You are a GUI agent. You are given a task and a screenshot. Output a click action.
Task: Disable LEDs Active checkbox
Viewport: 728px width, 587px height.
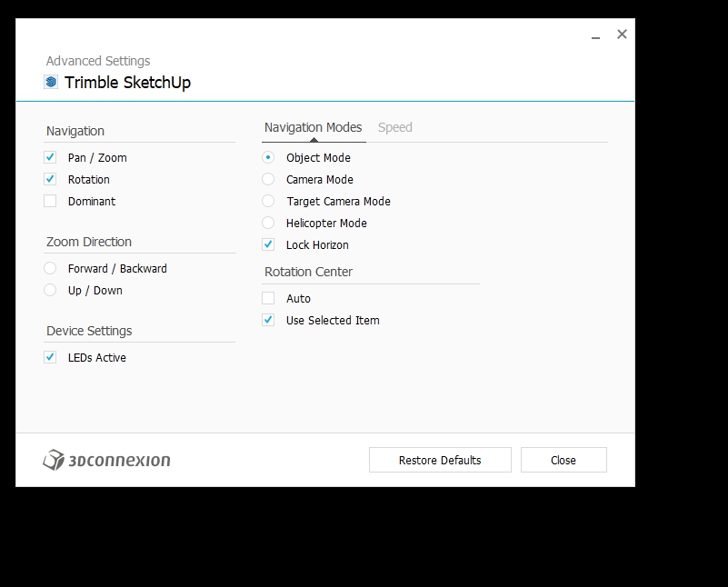pyautogui.click(x=50, y=357)
